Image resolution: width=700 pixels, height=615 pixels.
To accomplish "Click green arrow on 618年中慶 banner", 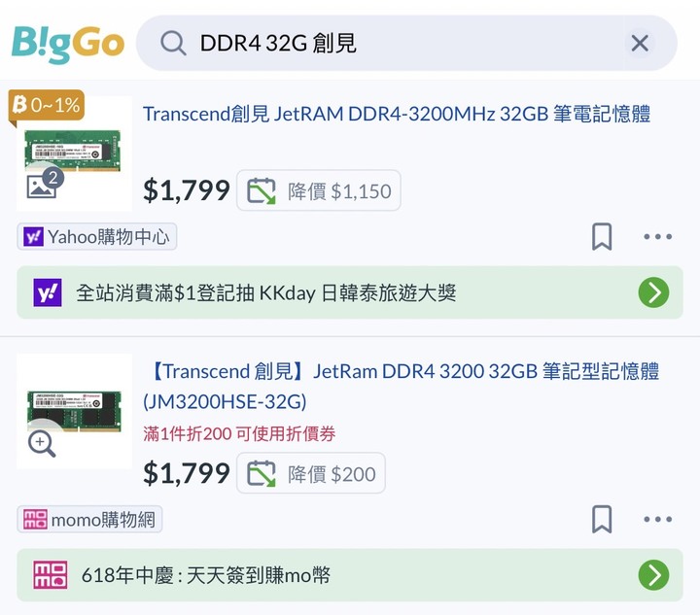I will (653, 575).
